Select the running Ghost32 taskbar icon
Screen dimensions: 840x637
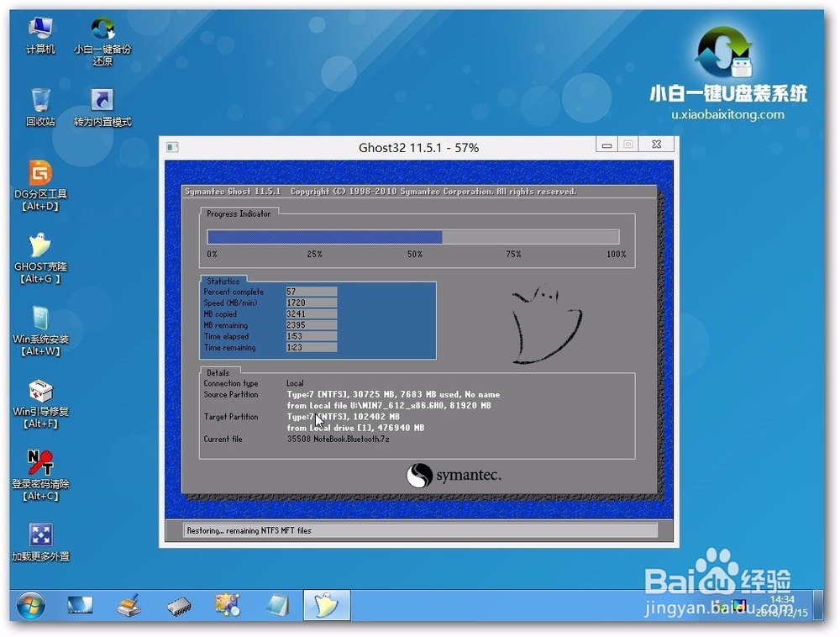tap(327, 604)
